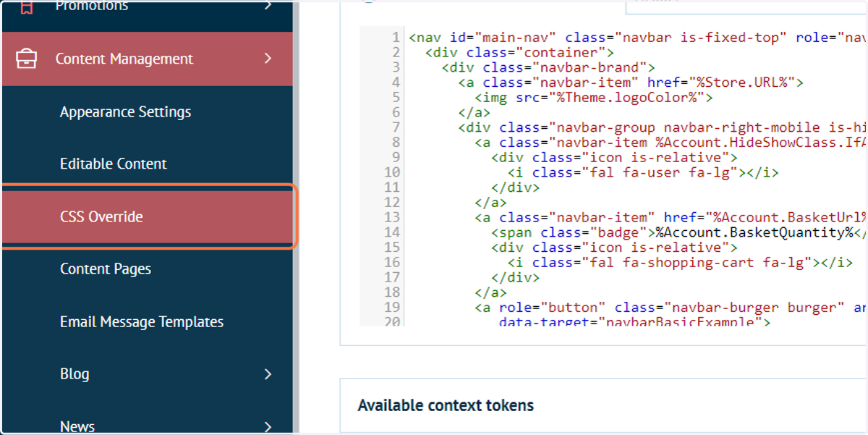Click the sidebar vertical scrollbar
Image resolution: width=868 pixels, height=435 pixels.
coord(296,217)
